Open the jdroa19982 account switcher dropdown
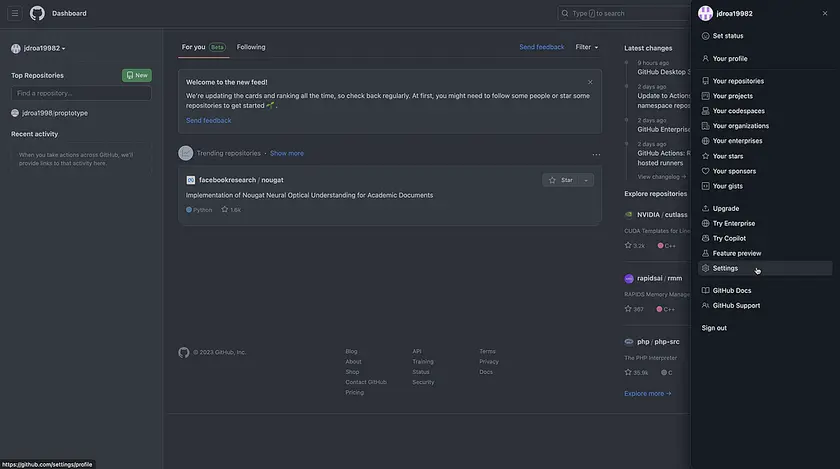The width and height of the screenshot is (840, 469). click(x=38, y=48)
